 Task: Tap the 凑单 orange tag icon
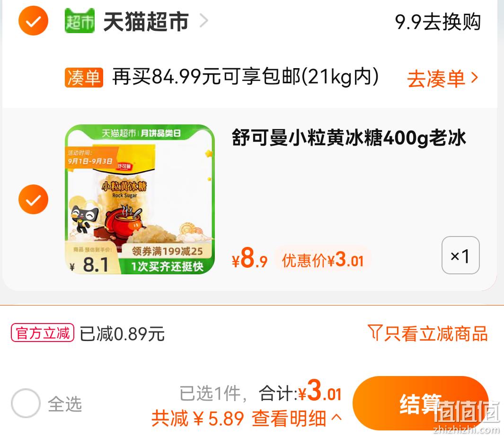click(x=84, y=78)
